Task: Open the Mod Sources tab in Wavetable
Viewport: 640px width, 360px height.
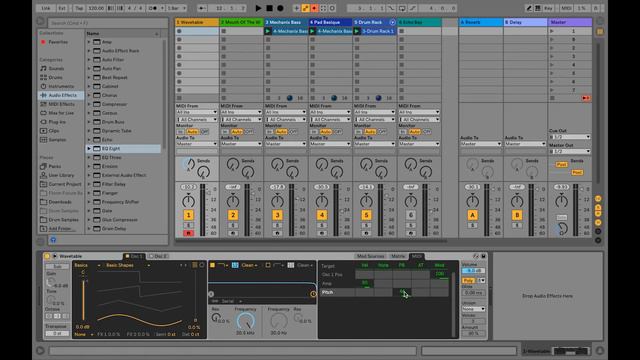Action: tap(370, 256)
